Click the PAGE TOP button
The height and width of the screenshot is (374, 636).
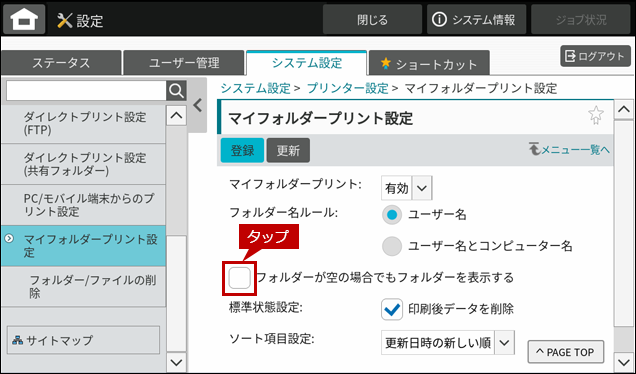[565, 352]
